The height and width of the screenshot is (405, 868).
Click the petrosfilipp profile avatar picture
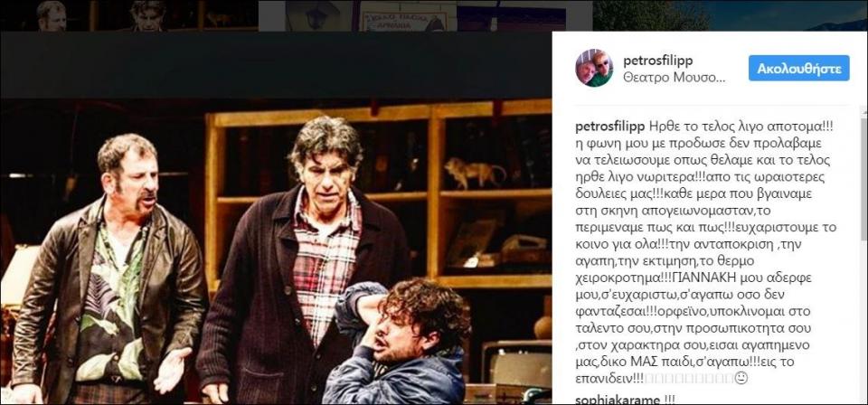594,68
